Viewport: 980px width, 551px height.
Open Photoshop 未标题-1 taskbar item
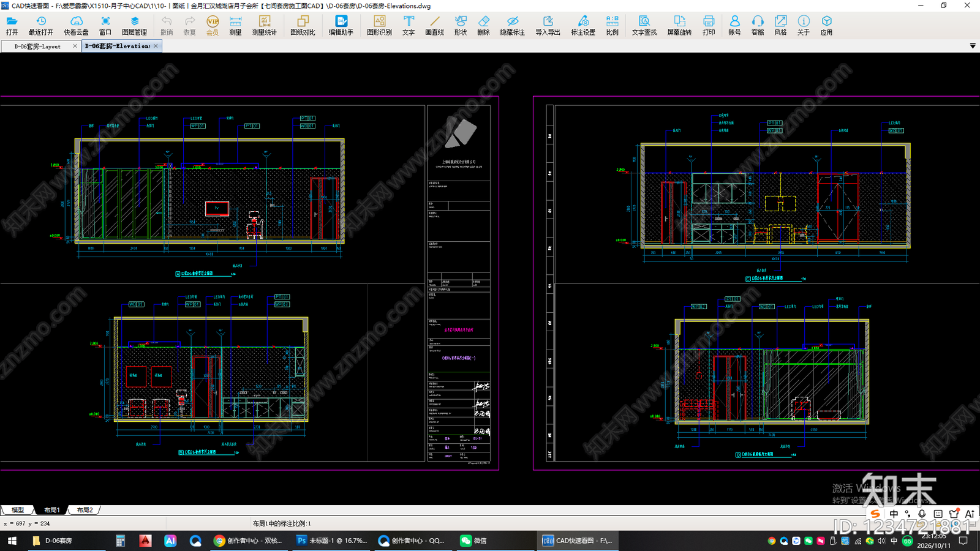[x=331, y=541]
